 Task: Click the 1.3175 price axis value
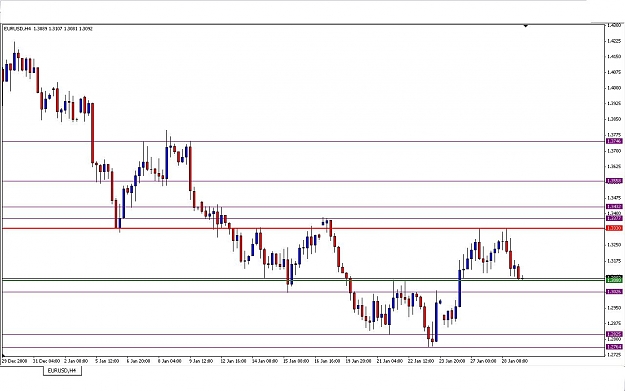click(614, 261)
